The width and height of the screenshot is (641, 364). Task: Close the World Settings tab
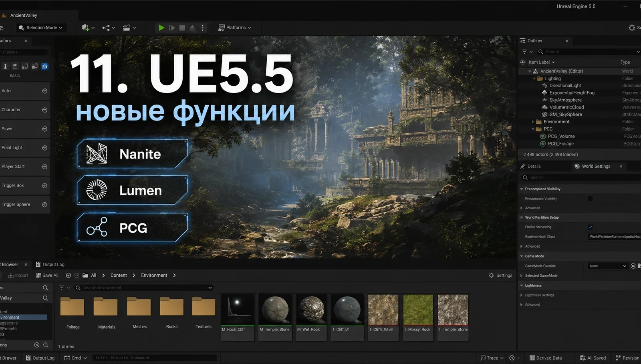621,166
